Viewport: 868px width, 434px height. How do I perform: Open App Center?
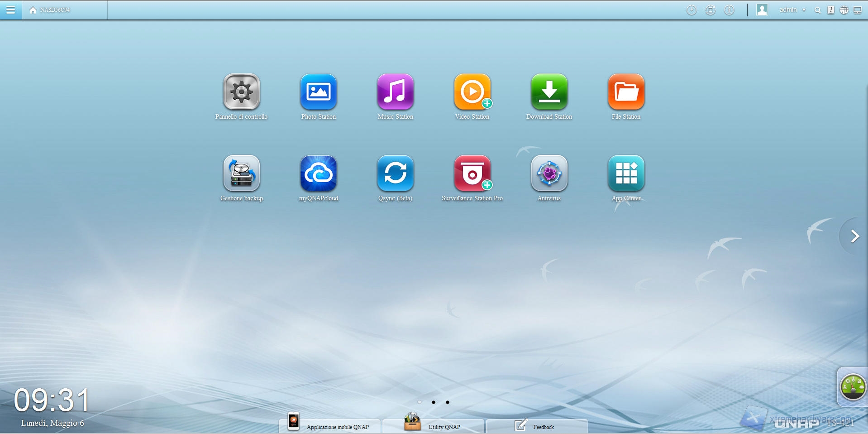tap(626, 174)
